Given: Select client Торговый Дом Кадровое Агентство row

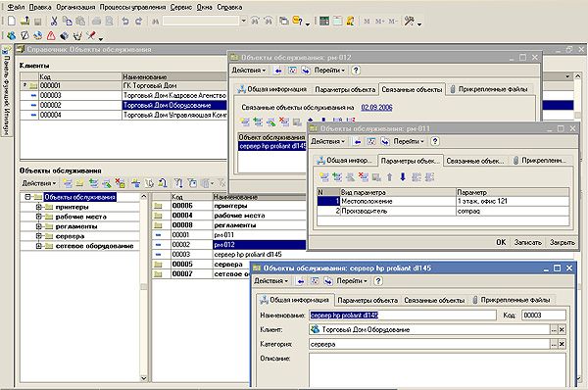Looking at the screenshot, I should click(123, 96).
